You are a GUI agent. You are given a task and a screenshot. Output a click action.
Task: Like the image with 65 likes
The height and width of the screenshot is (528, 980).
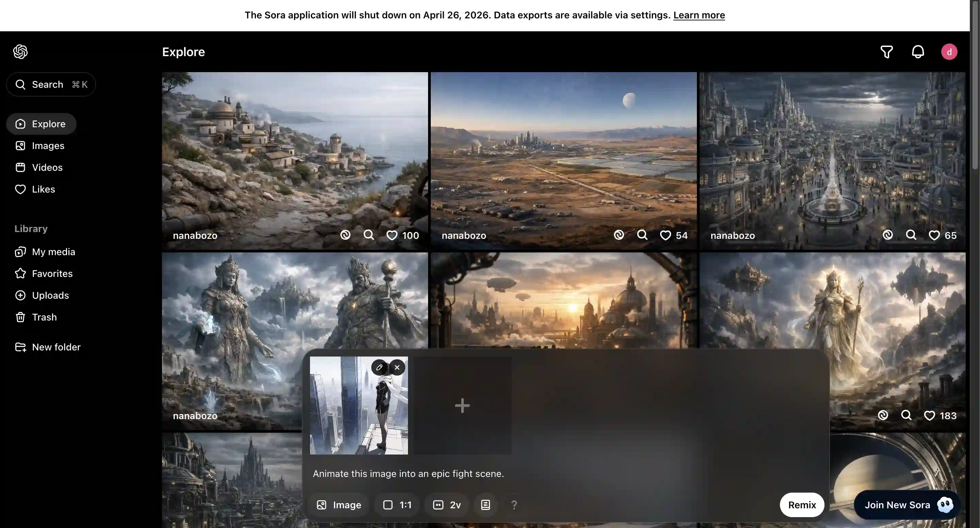click(x=934, y=235)
